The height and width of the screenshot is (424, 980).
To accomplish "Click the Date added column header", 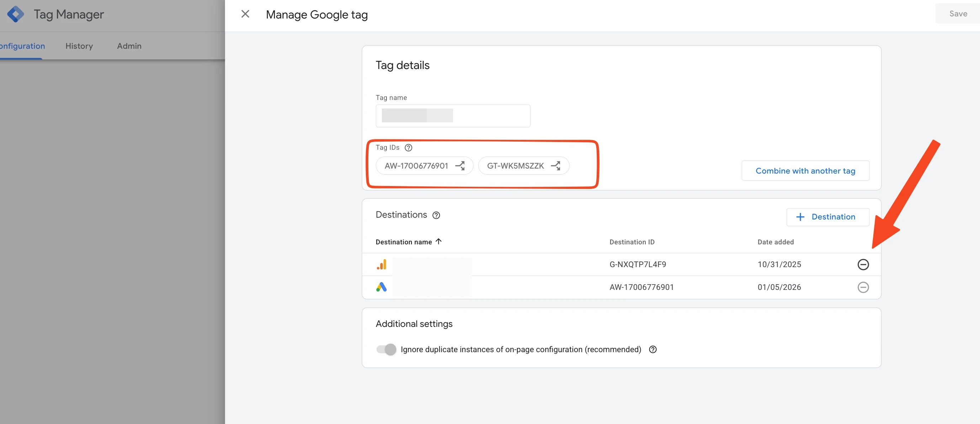I will (775, 242).
